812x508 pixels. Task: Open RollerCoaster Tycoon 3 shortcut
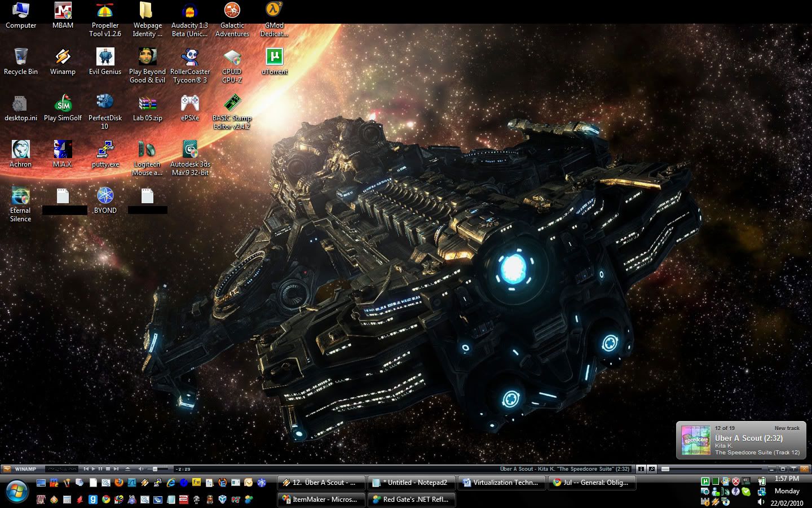pos(190,65)
